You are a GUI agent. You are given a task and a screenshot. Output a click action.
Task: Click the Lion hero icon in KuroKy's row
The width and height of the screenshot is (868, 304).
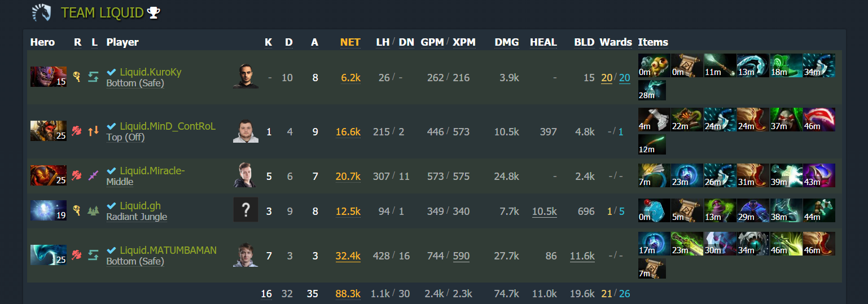click(x=48, y=77)
